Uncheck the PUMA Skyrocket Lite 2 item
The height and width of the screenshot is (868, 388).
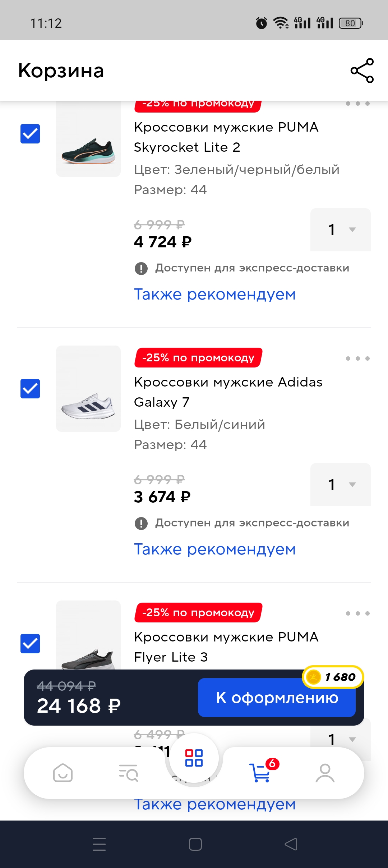[30, 134]
